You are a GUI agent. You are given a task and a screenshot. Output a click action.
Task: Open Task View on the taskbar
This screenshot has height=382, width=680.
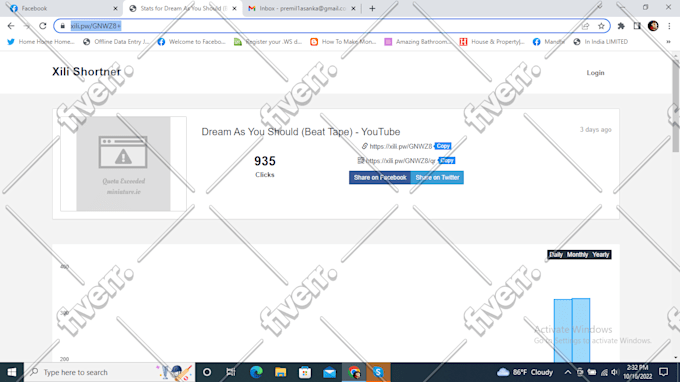coord(231,372)
